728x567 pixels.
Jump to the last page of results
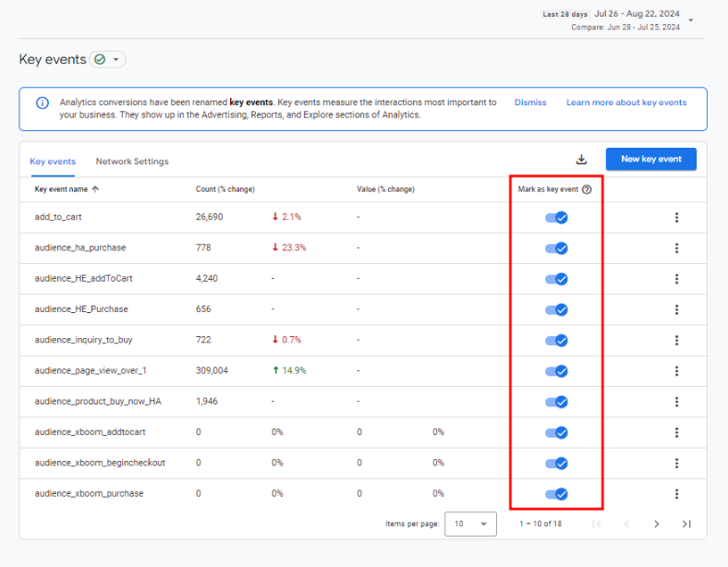(x=686, y=524)
